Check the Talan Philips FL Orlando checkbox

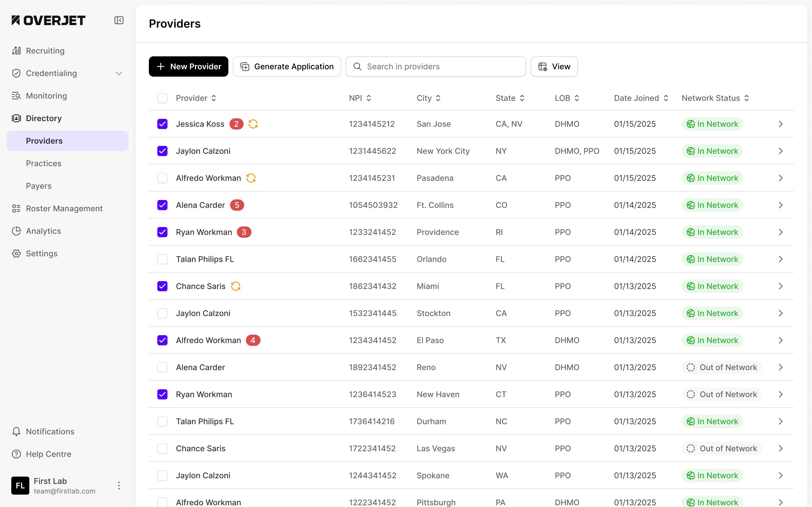pyautogui.click(x=162, y=259)
